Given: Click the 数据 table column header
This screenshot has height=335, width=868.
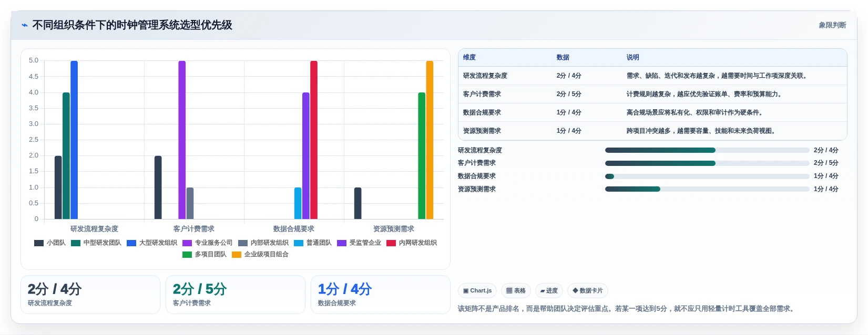Looking at the screenshot, I should click(563, 57).
